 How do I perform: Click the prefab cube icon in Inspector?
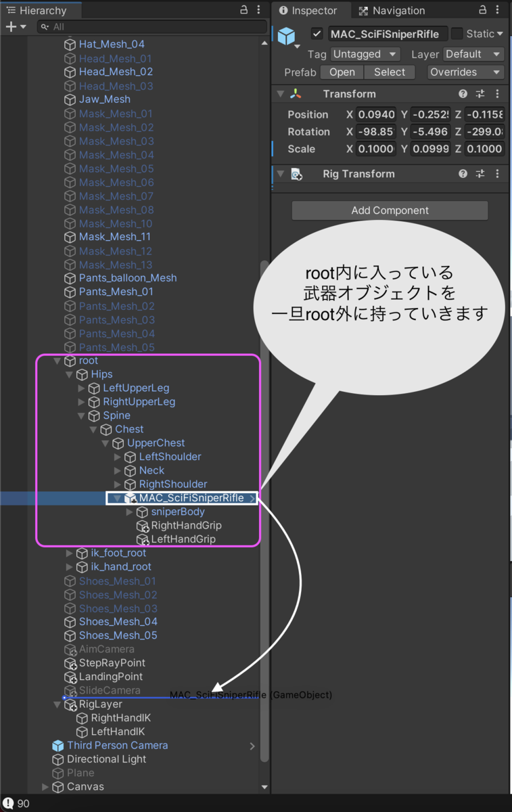click(x=287, y=36)
